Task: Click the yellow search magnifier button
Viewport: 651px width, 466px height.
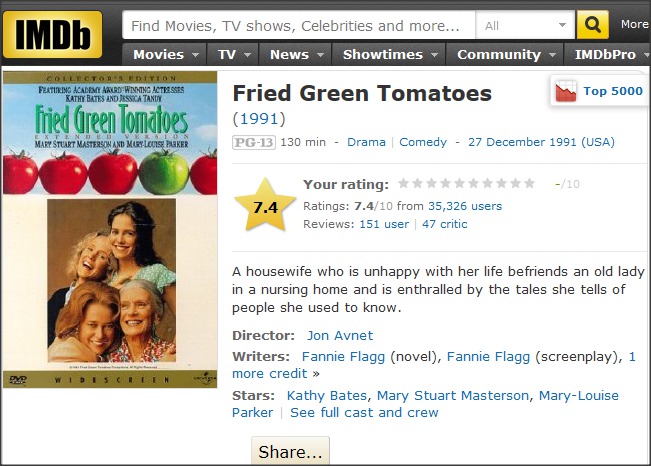Action: tap(592, 25)
